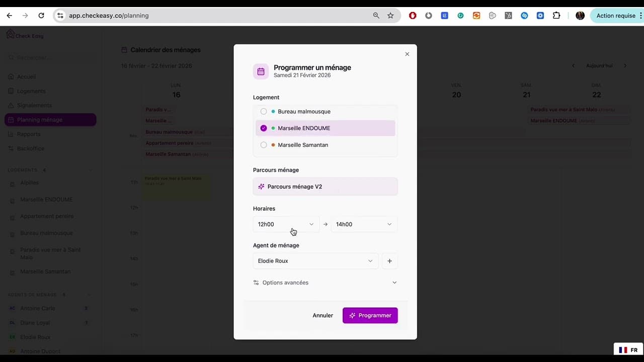Select agent Diane Loyal in sidebar
This screenshot has height=362, width=644.
[x=35, y=323]
